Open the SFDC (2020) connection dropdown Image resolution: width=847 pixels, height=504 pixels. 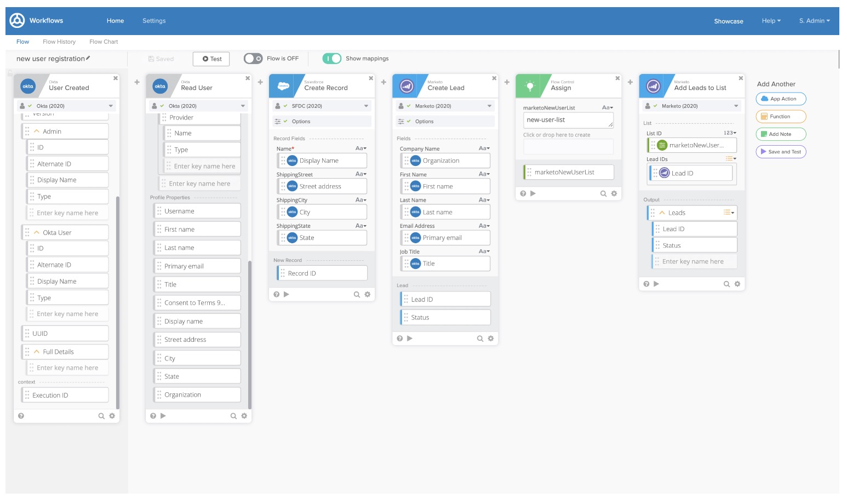click(366, 106)
